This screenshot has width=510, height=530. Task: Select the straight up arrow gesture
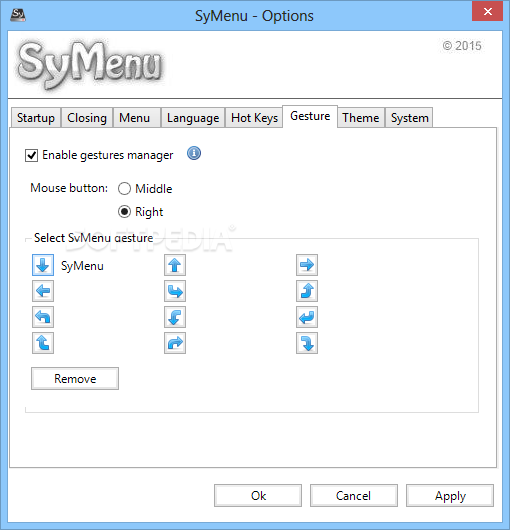(175, 265)
